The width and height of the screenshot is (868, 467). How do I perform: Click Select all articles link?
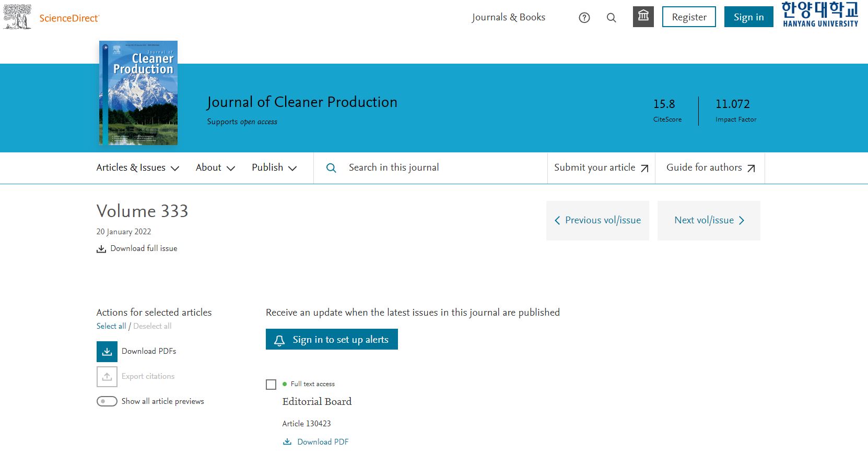[111, 326]
